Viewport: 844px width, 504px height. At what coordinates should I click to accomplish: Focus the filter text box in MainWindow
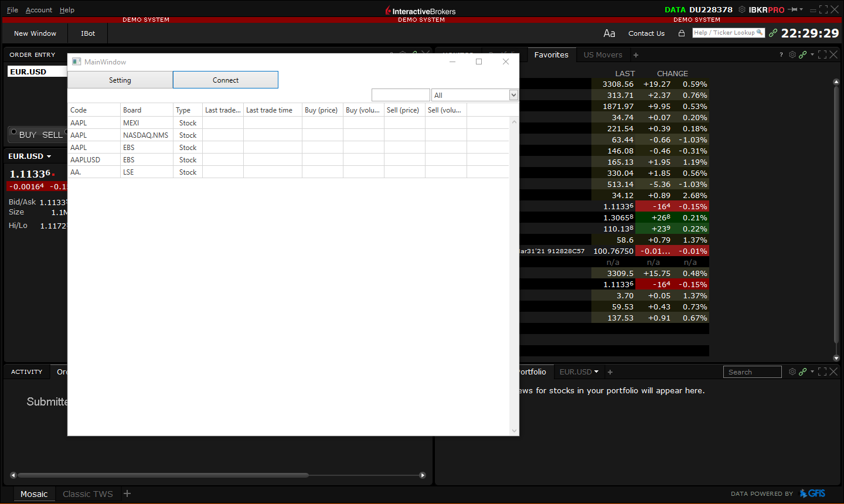pyautogui.click(x=401, y=95)
